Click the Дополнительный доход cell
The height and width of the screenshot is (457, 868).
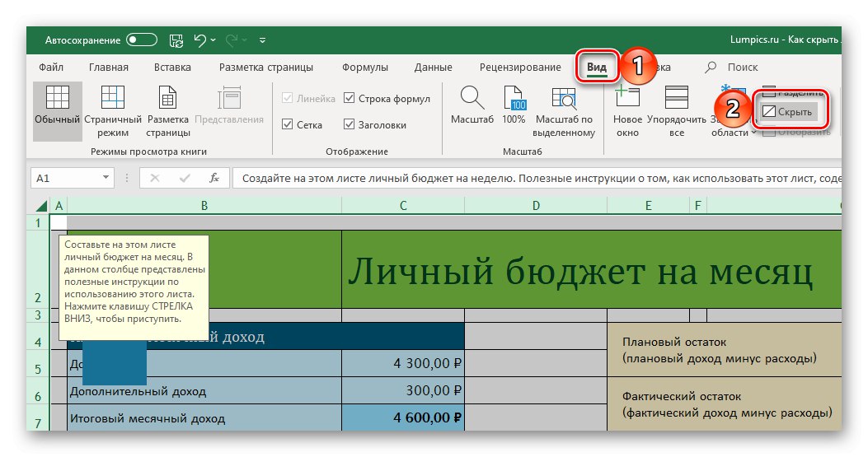pos(204,390)
